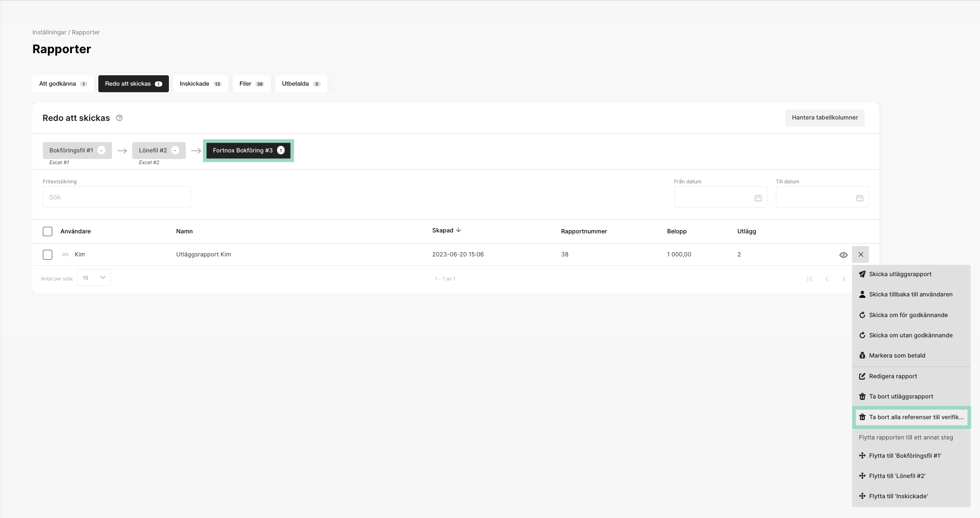Choose Flytta till 'Inskickade'
980x518 pixels.
[x=911, y=496]
